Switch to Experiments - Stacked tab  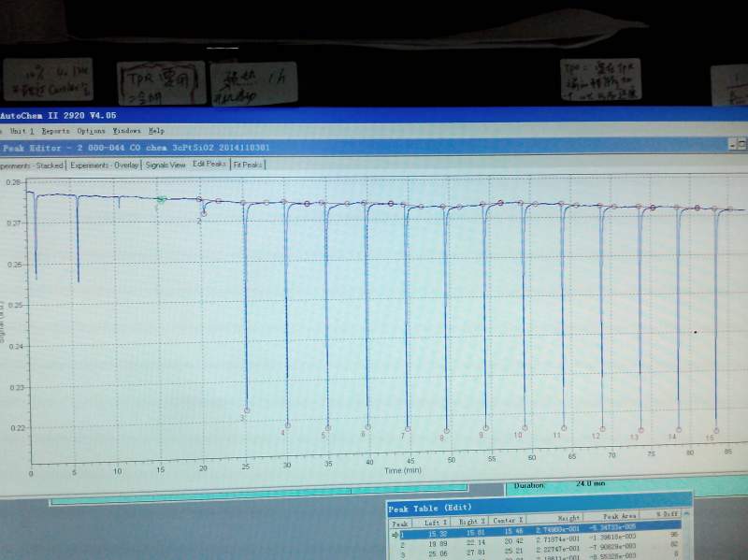(31, 165)
